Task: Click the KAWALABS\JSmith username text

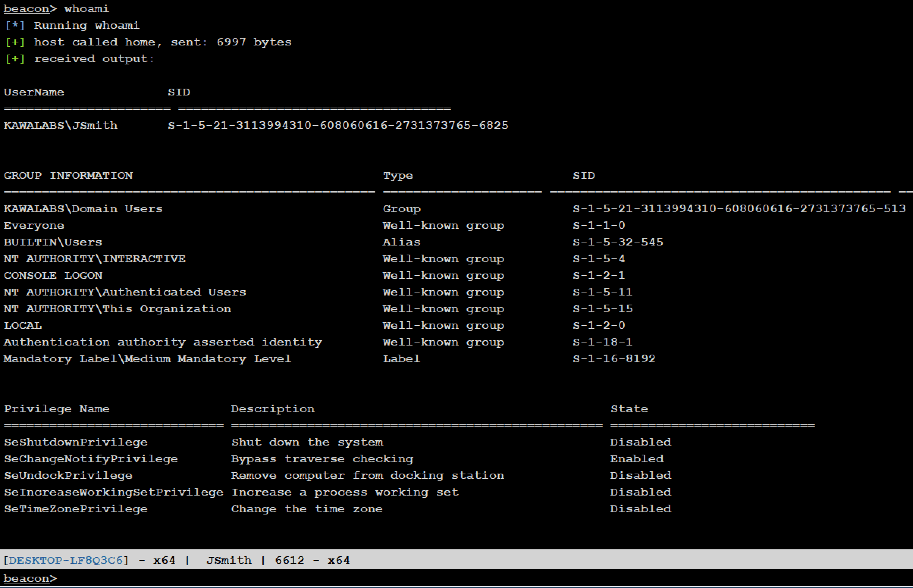Action: pos(60,125)
